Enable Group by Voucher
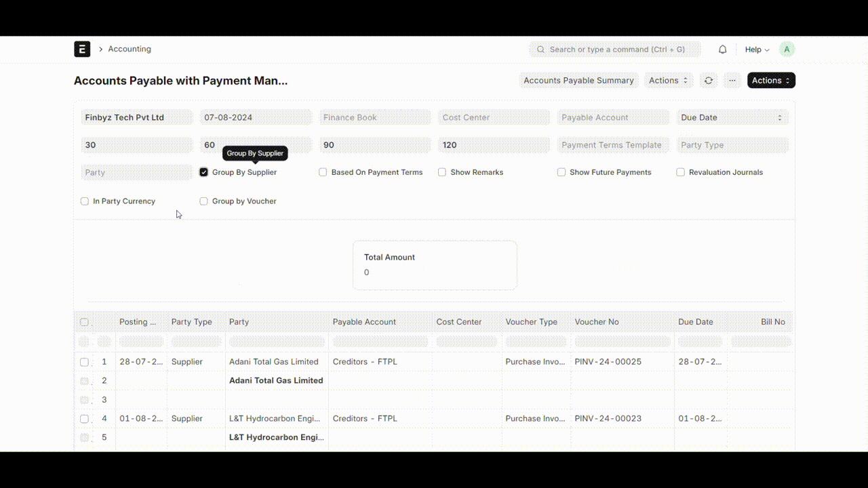Image resolution: width=868 pixels, height=488 pixels. coord(203,201)
